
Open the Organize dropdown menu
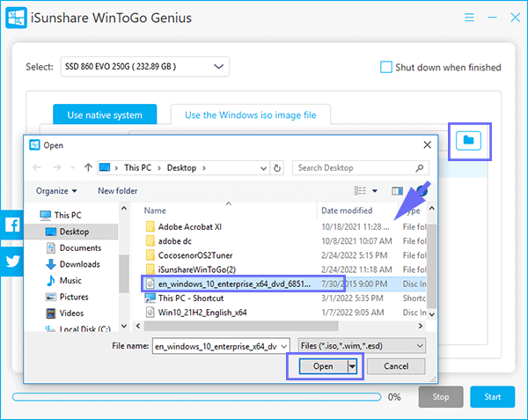point(56,191)
